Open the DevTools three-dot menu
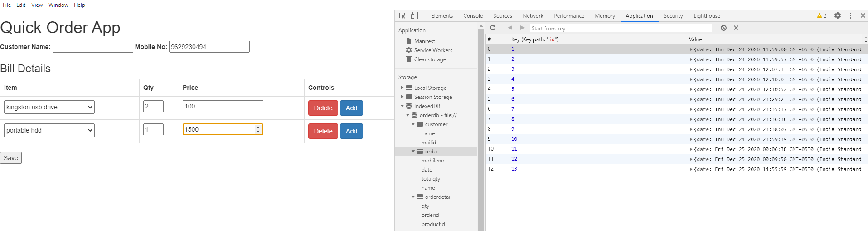 click(850, 15)
